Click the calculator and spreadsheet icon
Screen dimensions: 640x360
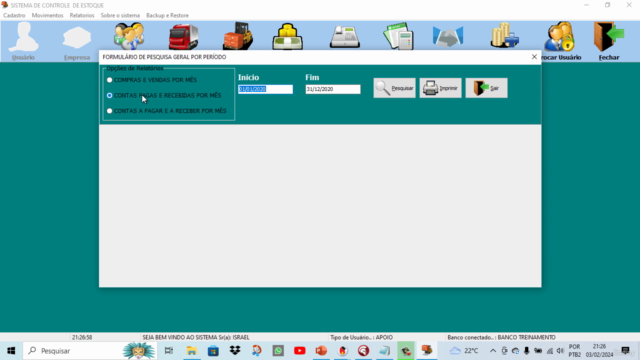point(398,36)
